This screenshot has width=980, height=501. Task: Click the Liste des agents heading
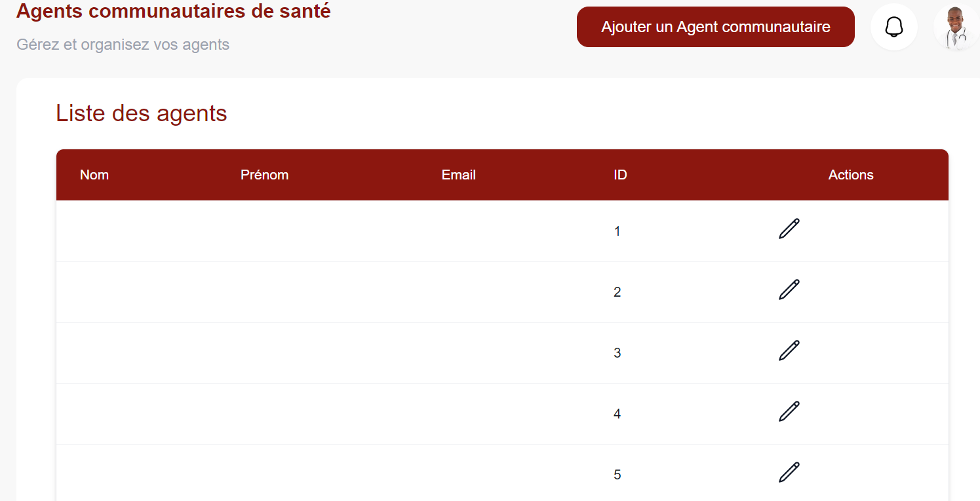(x=142, y=113)
